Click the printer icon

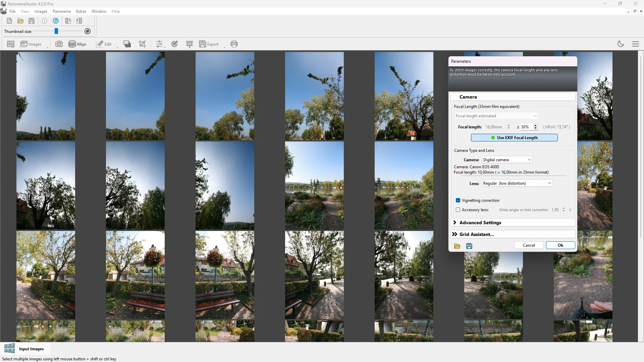234,44
